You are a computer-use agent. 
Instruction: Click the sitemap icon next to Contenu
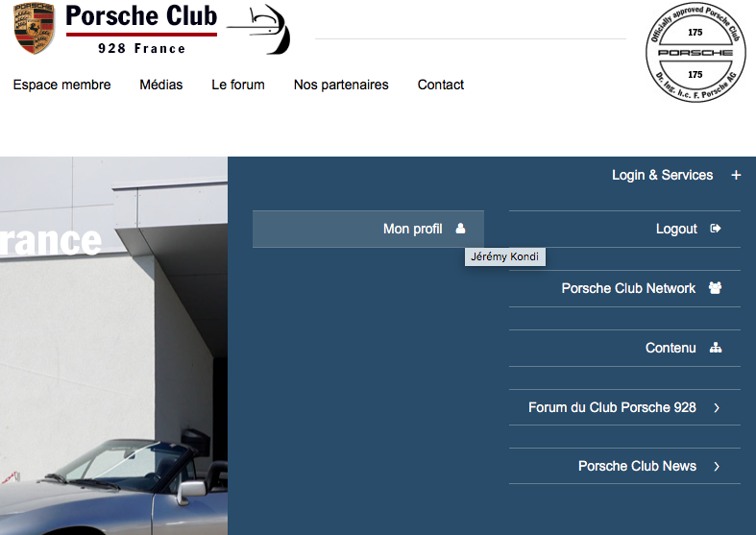tap(716, 348)
